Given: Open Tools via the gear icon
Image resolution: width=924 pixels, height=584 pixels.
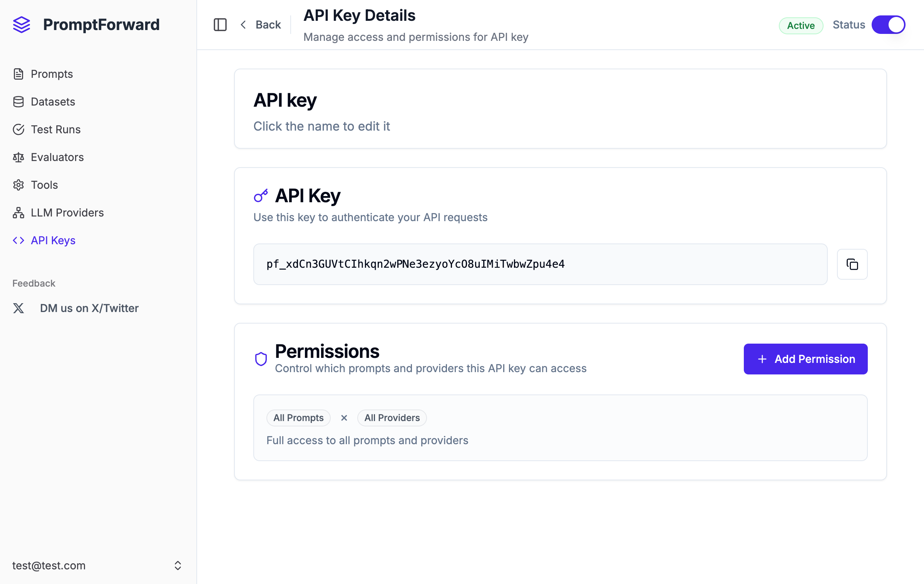Looking at the screenshot, I should [19, 185].
